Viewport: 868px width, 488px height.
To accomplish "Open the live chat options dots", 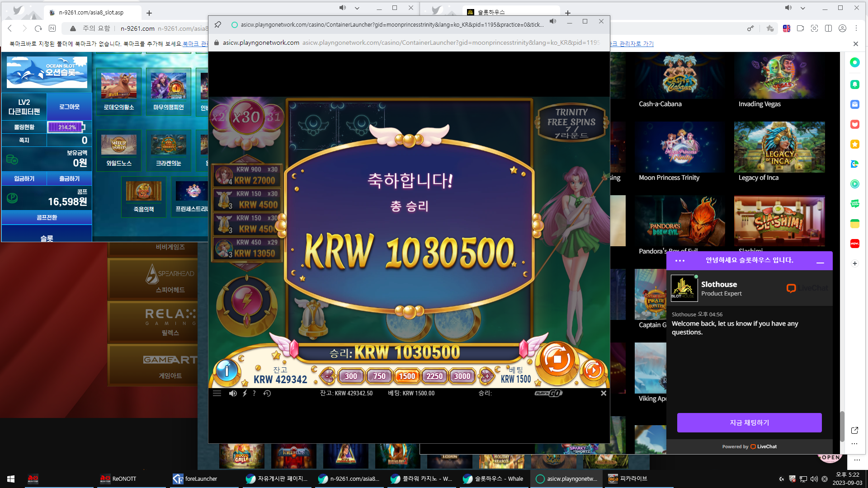I will [x=680, y=261].
